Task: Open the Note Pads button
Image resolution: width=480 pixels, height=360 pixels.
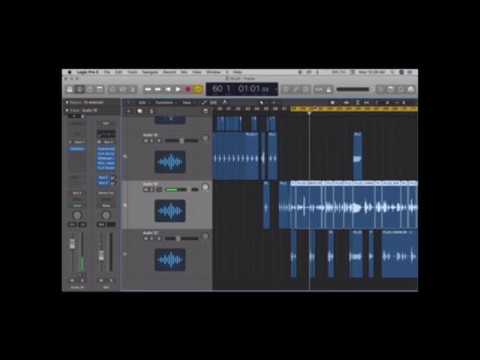Action: (391, 89)
